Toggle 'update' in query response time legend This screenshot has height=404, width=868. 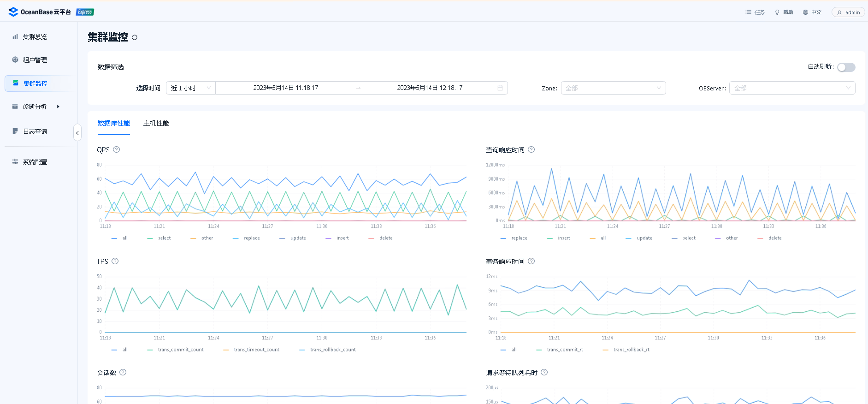639,238
